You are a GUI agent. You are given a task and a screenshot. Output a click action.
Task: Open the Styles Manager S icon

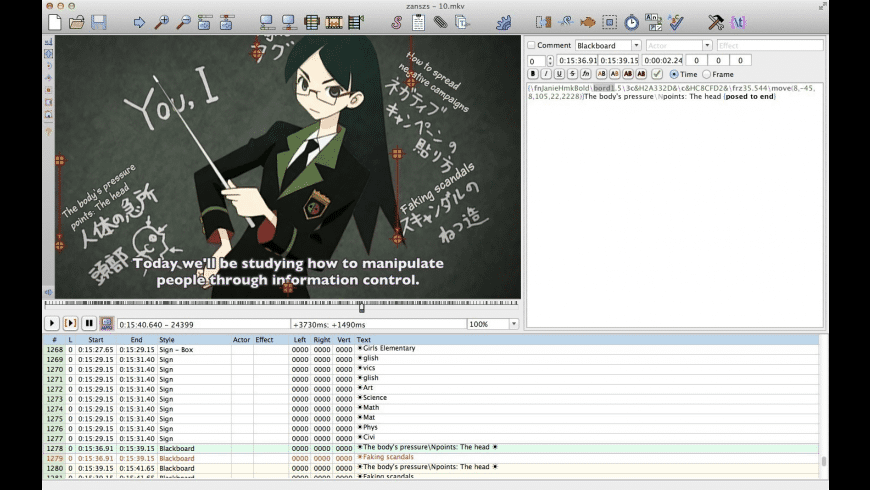click(396, 22)
